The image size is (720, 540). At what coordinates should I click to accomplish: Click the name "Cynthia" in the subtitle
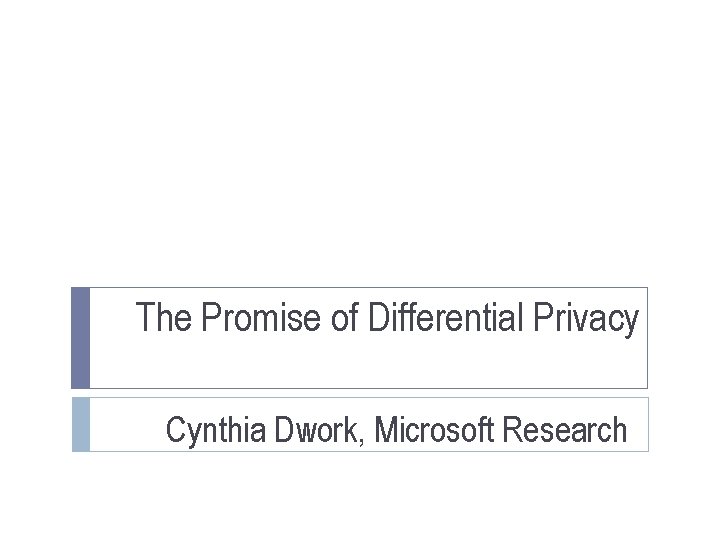(x=206, y=431)
